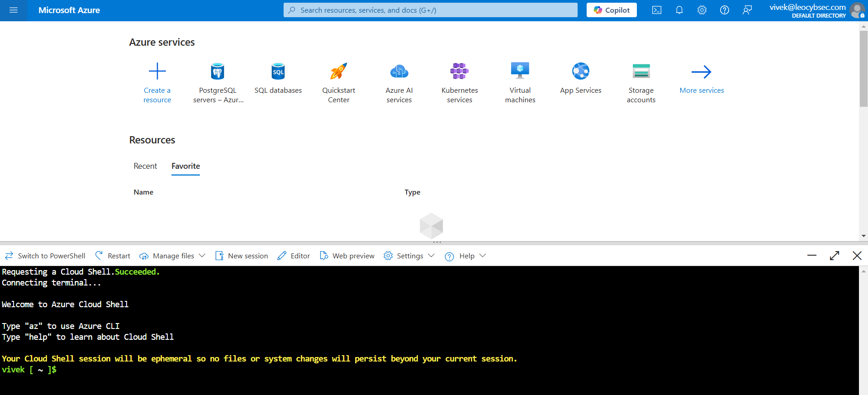
Task: Open App Services globe icon
Action: 581,71
